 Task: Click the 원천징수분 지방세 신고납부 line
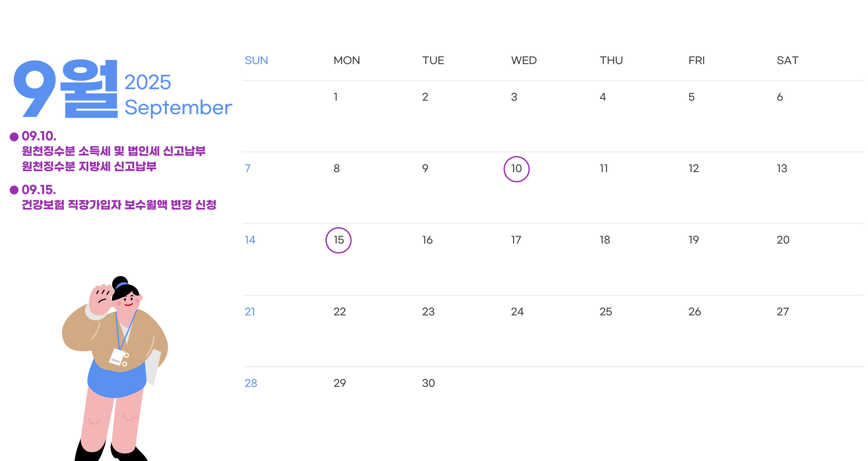tap(89, 166)
